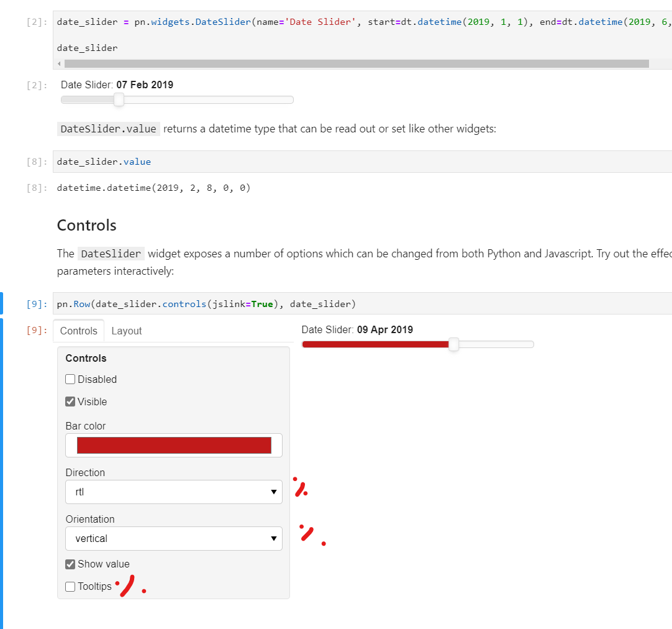Click the datetime output of cell 8
This screenshot has width=672, height=629.
(153, 188)
